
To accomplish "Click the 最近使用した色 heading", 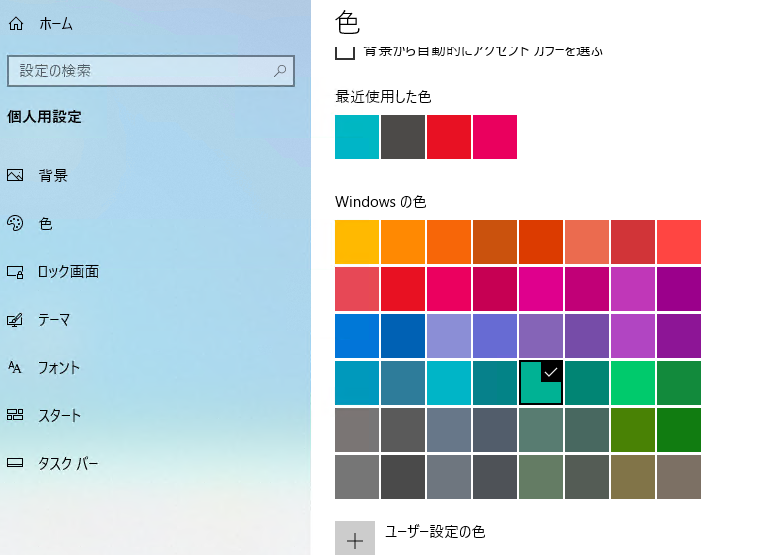I will 383,97.
